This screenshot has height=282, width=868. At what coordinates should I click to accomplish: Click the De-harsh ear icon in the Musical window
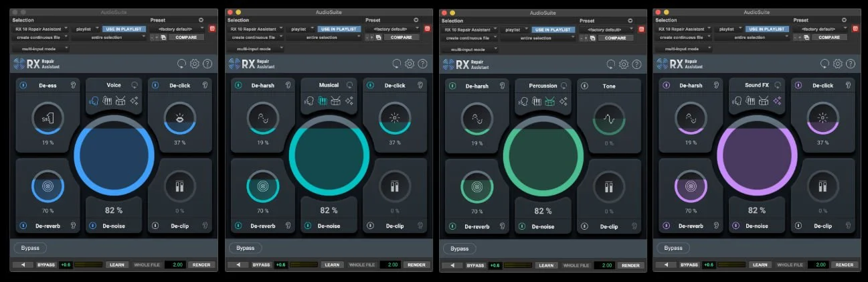(x=288, y=85)
